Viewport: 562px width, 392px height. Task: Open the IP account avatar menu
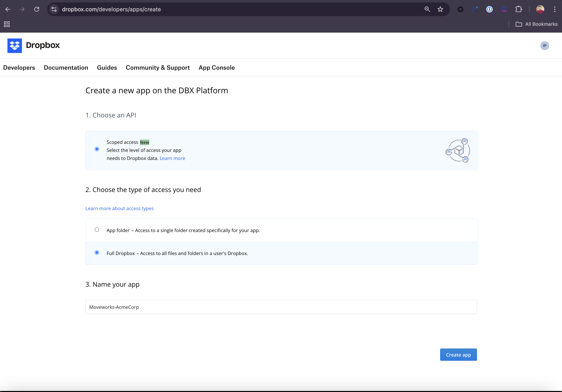coord(545,46)
